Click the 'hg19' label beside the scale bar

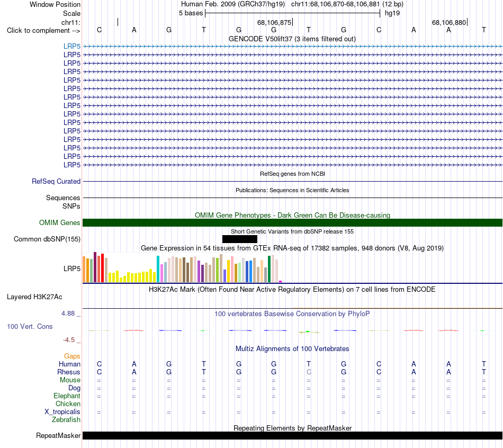click(x=392, y=13)
